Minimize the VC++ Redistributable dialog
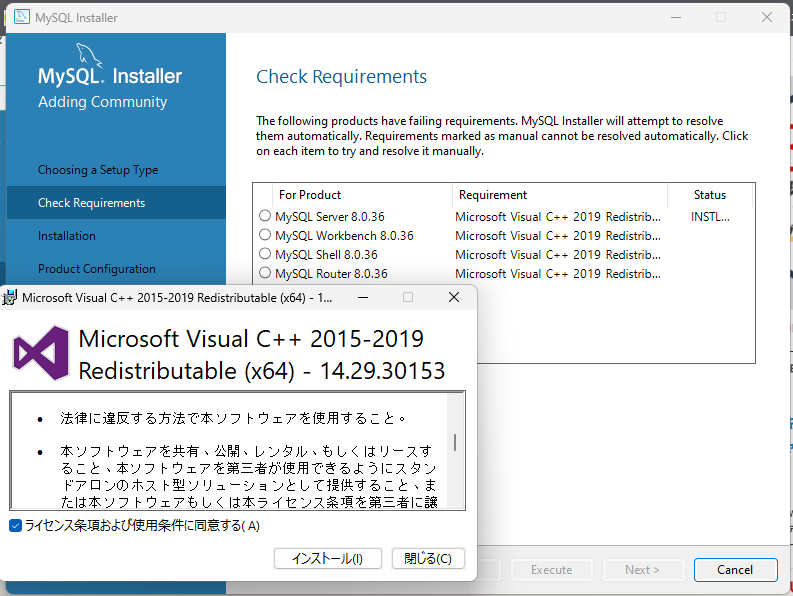 click(x=363, y=297)
